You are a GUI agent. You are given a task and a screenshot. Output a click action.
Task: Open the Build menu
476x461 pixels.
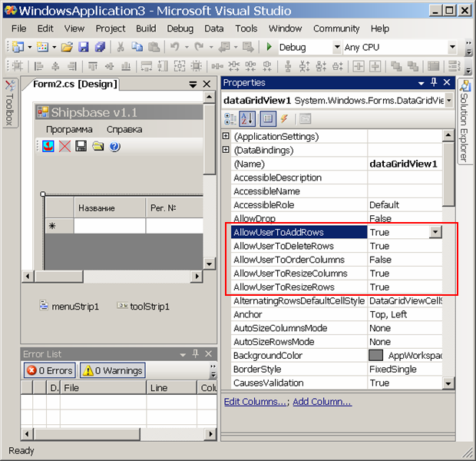pyautogui.click(x=146, y=28)
